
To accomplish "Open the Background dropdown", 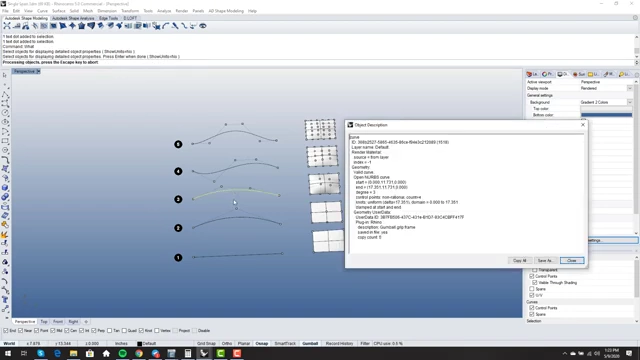I will (629, 102).
